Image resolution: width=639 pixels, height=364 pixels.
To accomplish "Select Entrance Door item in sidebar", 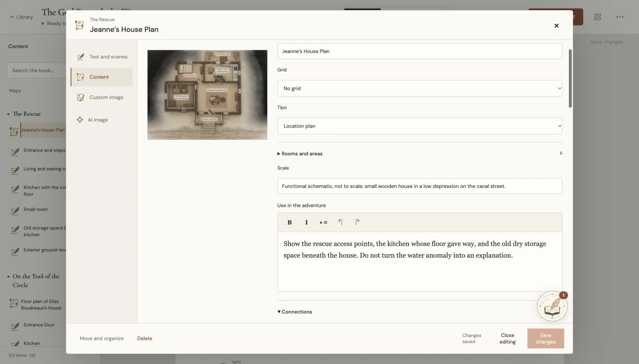I will 39,325.
